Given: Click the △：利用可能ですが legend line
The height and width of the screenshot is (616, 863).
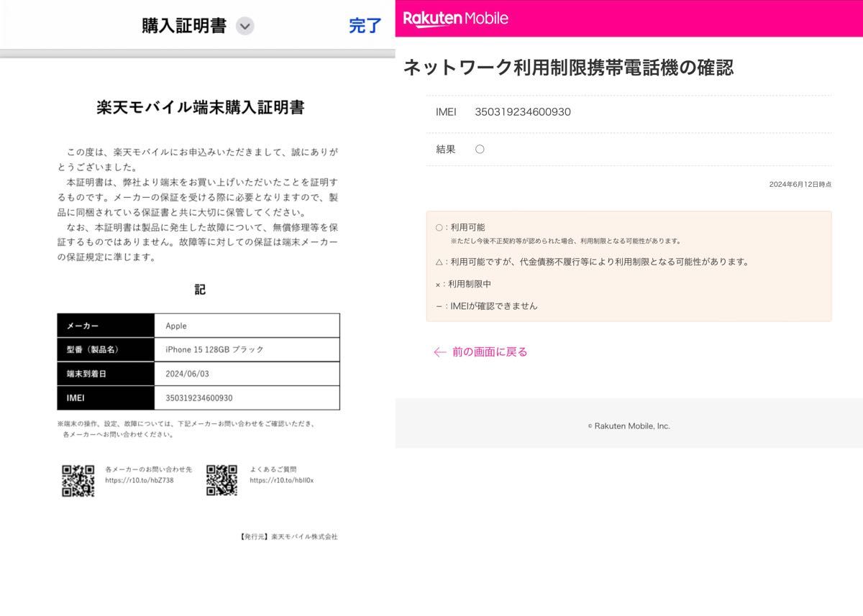Looking at the screenshot, I should (x=592, y=262).
